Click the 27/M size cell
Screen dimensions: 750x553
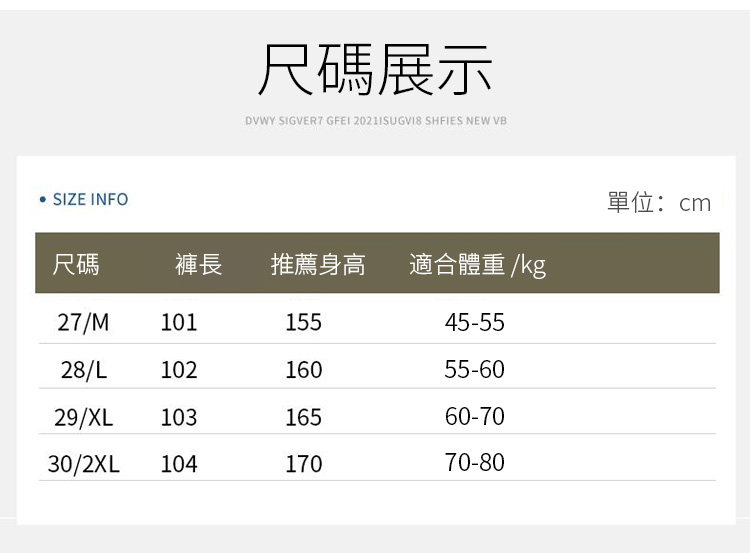click(x=83, y=323)
